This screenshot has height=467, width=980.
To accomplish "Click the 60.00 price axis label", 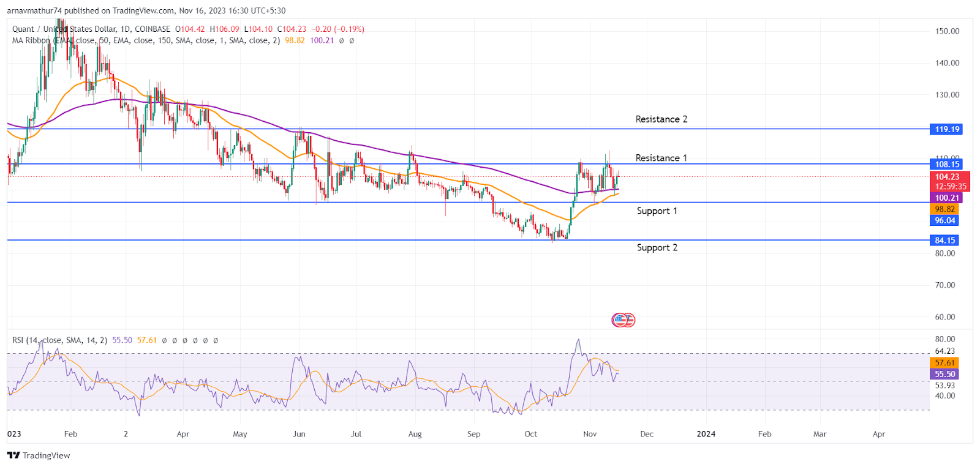I will 945,317.
